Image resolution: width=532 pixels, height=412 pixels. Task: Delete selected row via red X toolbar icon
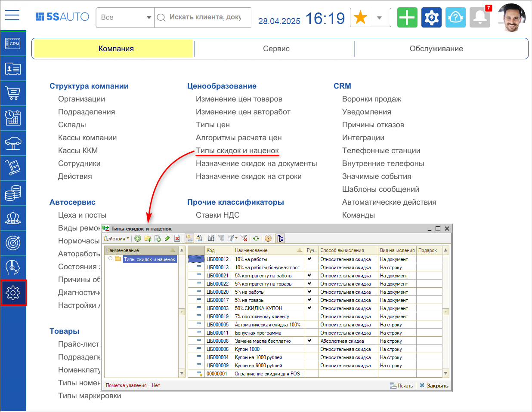pos(177,238)
